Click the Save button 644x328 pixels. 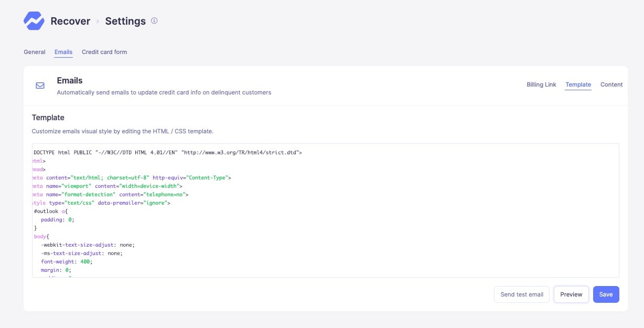[606, 294]
